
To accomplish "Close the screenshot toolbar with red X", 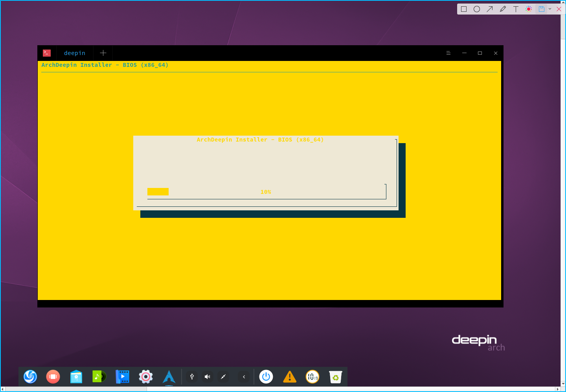I will click(559, 9).
